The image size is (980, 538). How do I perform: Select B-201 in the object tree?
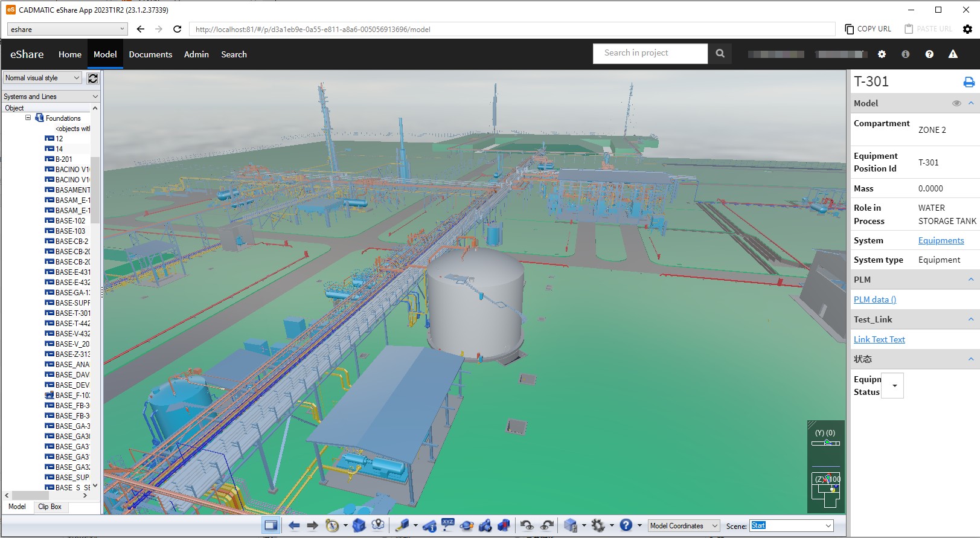pos(59,159)
